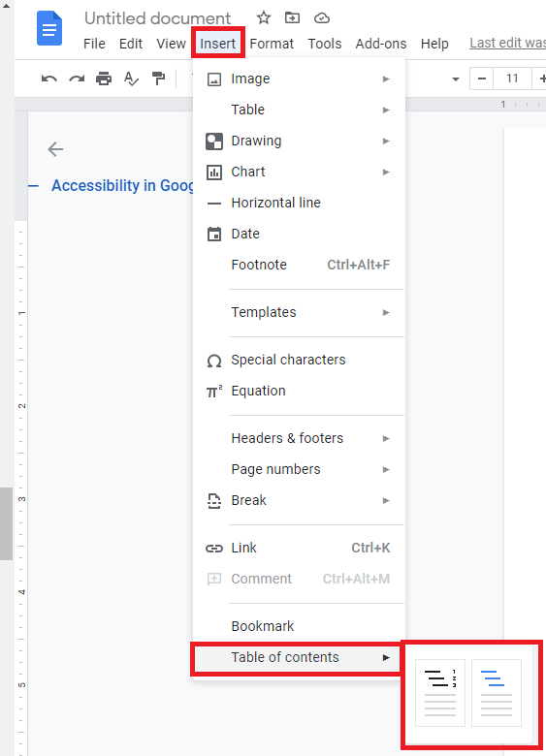Image resolution: width=546 pixels, height=756 pixels.
Task: Open the Format menu
Action: click(x=272, y=44)
